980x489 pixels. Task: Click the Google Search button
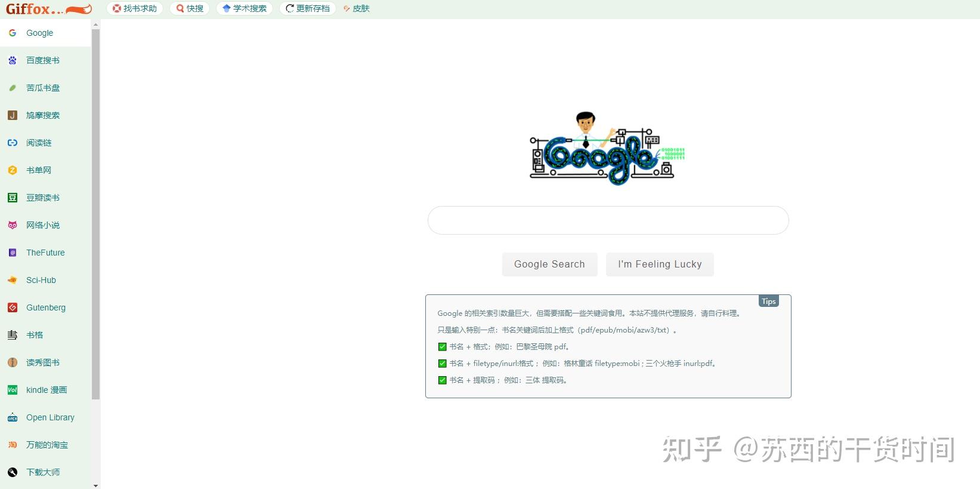[x=549, y=265]
